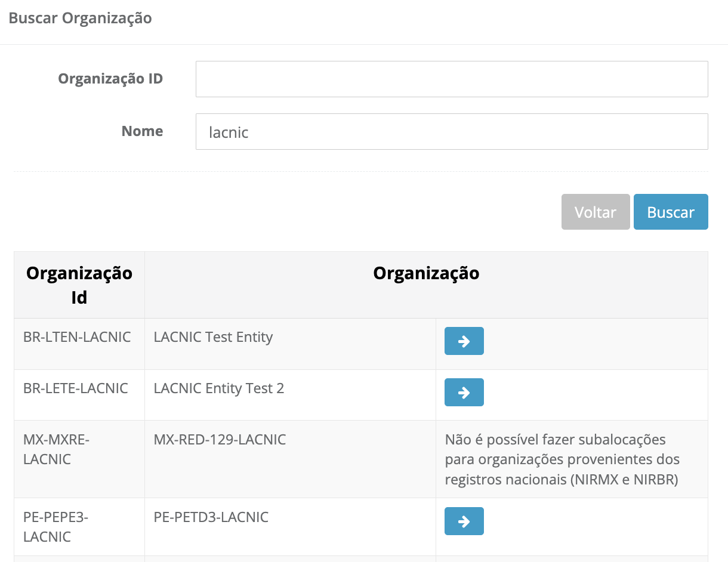
Task: Select the BR-LETE-LACNIC ID cell
Action: point(76,388)
